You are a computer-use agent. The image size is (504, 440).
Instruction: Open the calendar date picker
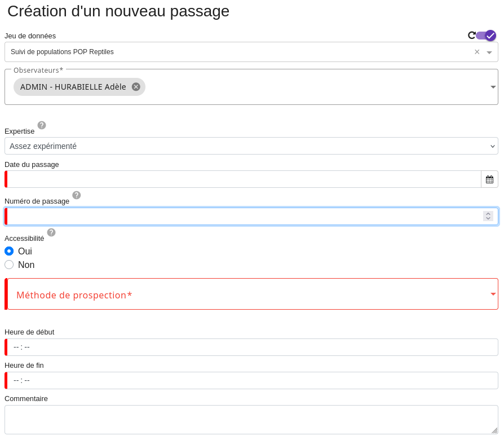(x=489, y=179)
